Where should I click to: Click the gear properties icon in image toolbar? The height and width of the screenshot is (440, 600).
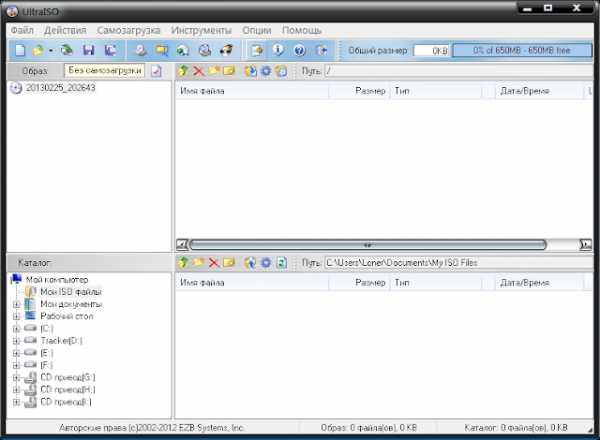pos(266,71)
